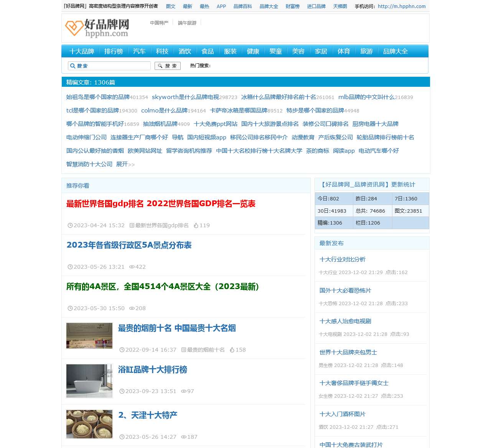
Task: Open the GDP排名一览表 article headline
Action: [x=162, y=204]
